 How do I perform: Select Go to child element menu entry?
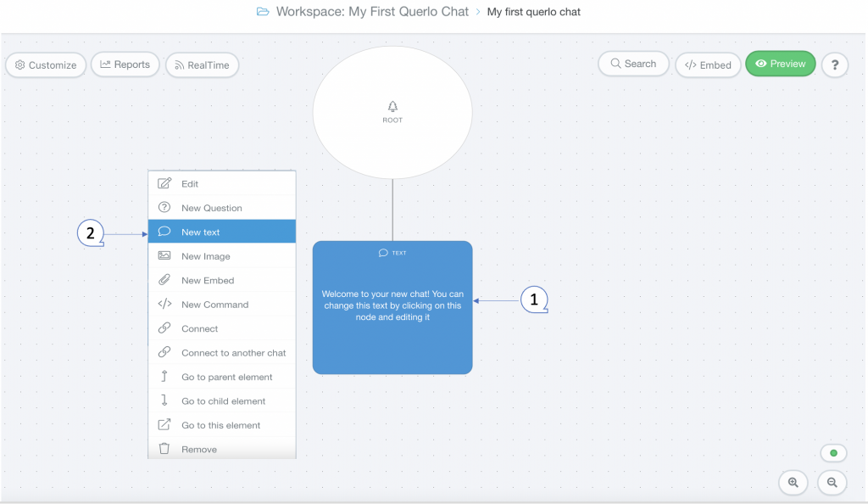[222, 401]
